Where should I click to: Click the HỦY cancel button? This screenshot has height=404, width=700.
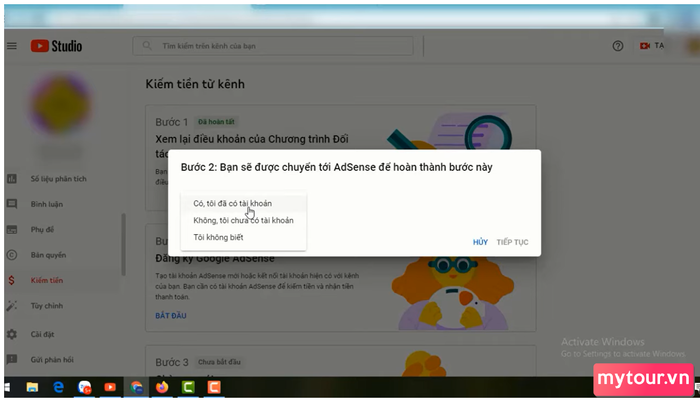tap(480, 242)
